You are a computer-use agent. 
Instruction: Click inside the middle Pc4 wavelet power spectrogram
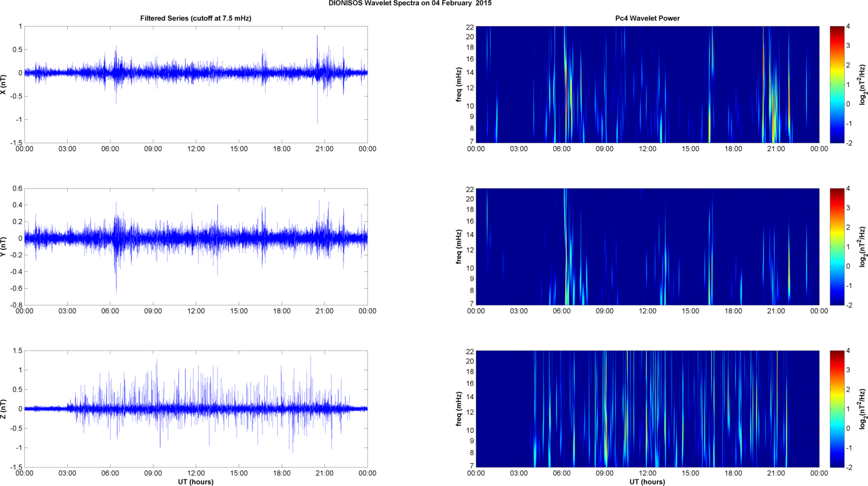point(647,246)
